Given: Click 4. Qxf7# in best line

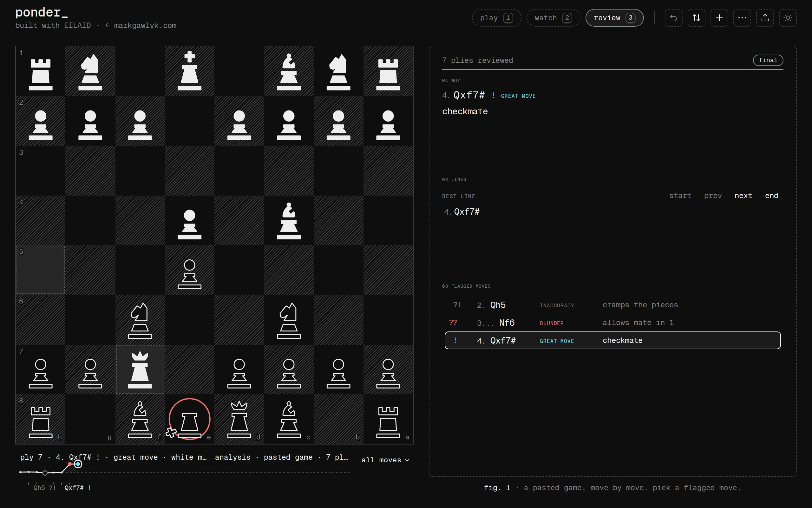Looking at the screenshot, I should pyautogui.click(x=462, y=212).
